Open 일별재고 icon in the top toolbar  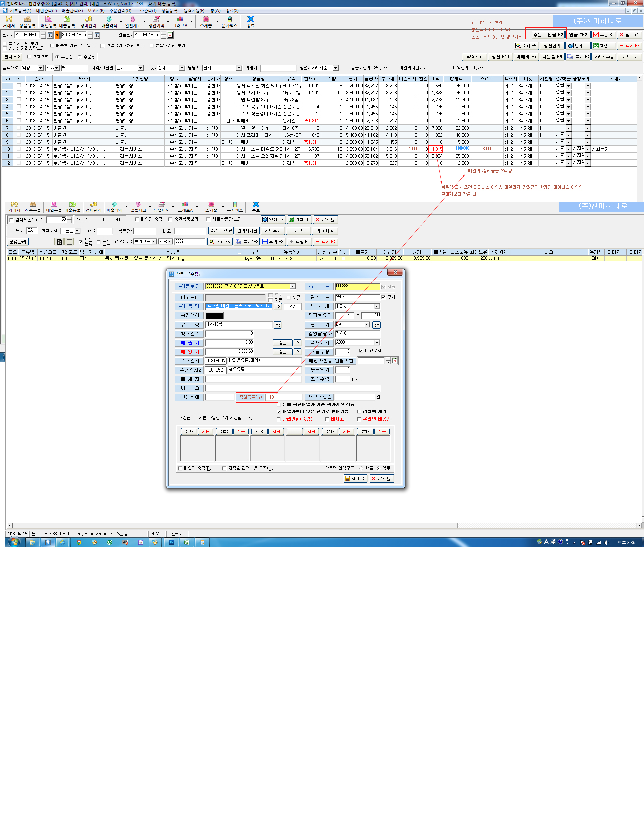click(133, 21)
